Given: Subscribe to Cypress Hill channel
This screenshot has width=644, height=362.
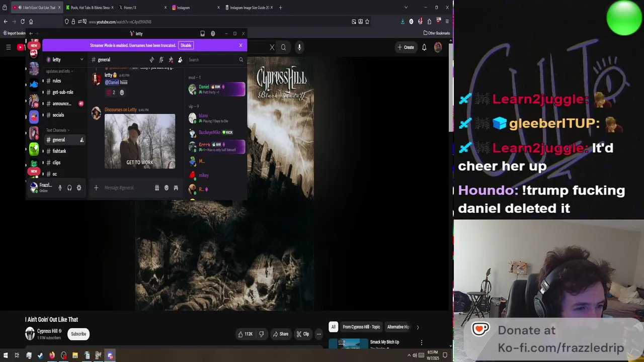Looking at the screenshot, I should [x=78, y=334].
